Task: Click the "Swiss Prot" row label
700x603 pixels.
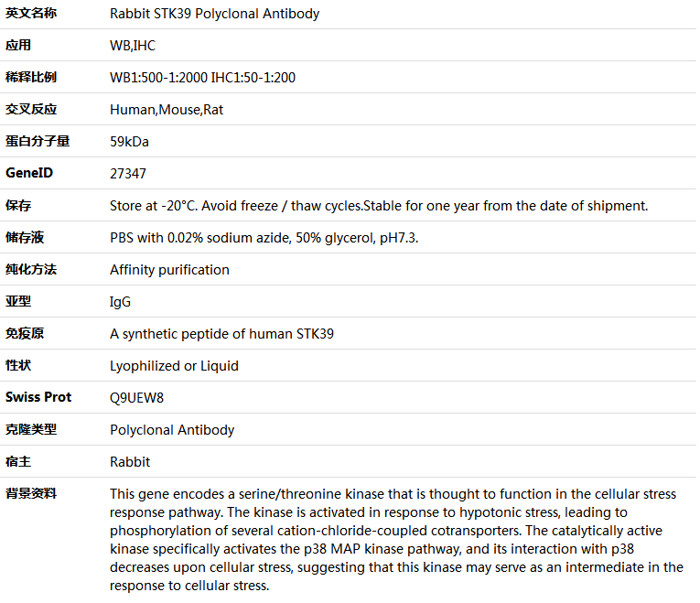Action: [38, 397]
